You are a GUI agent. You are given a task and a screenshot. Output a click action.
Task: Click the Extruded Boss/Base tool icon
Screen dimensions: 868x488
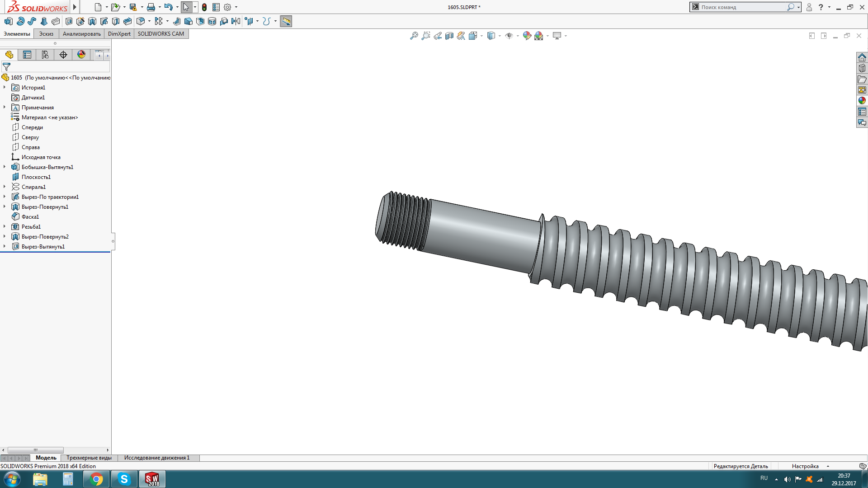9,21
